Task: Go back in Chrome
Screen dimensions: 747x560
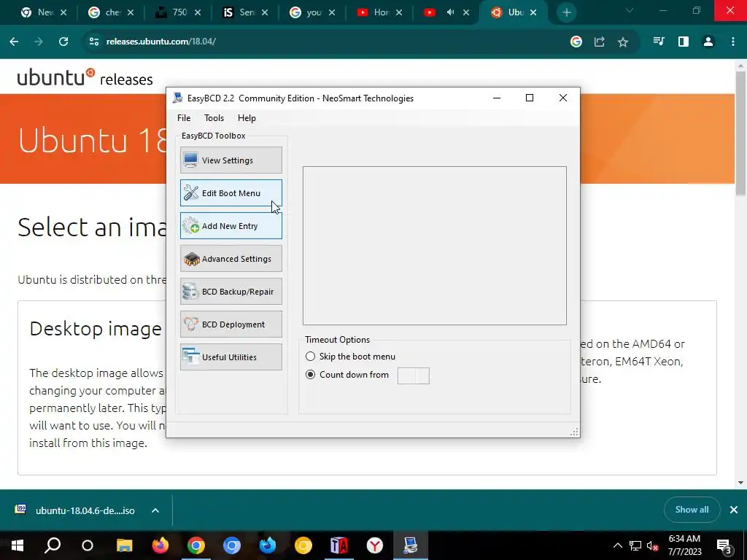Action: pos(14,42)
